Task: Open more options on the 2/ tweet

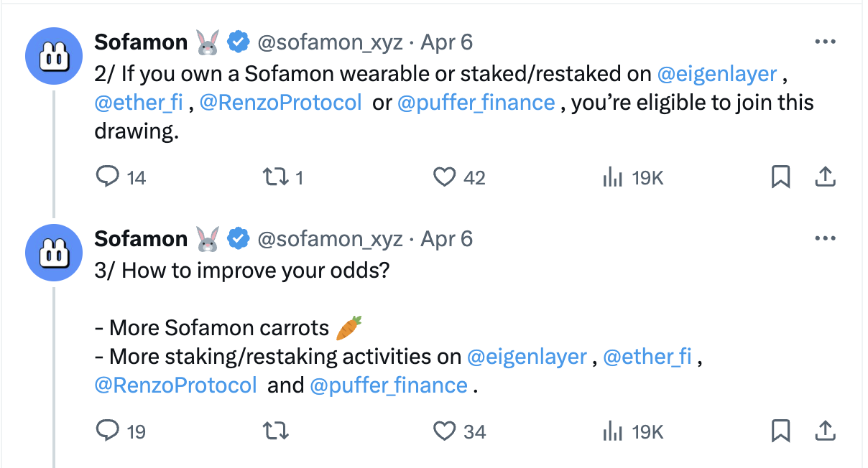Action: point(826,42)
